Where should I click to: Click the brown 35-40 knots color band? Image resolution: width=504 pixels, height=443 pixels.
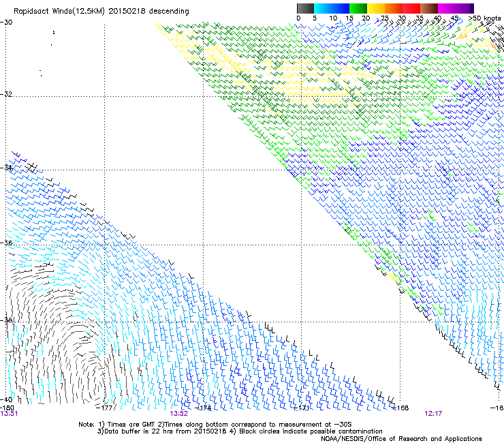pyautogui.click(x=429, y=8)
